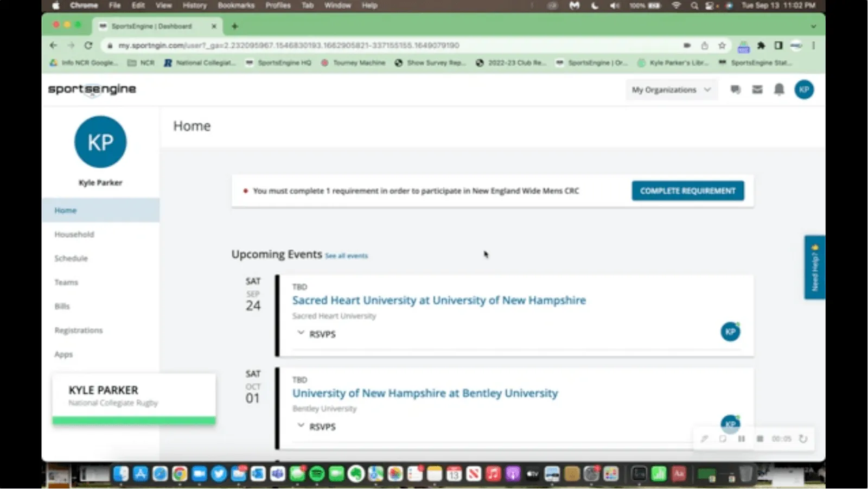Close the SportsEngine Dashboard tab
Viewport: 868px width, 489px height.
[214, 26]
